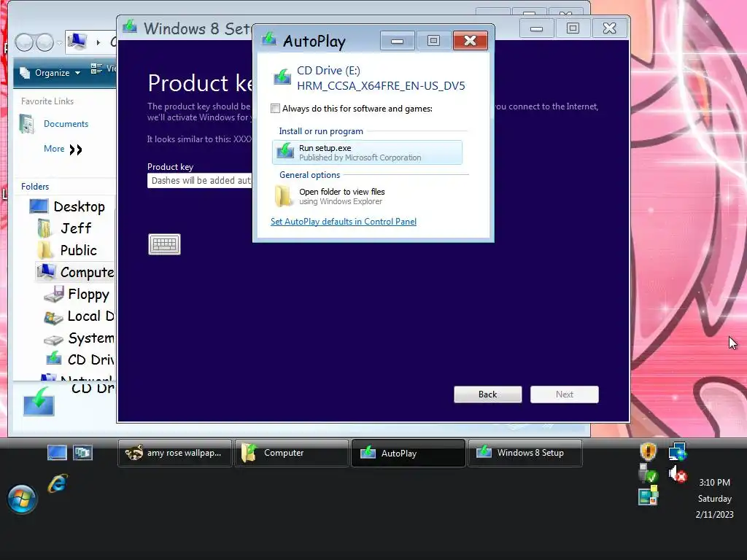Click Explorer Forward navigation arrow
Screen dimensions: 747x560
[x=44, y=42]
